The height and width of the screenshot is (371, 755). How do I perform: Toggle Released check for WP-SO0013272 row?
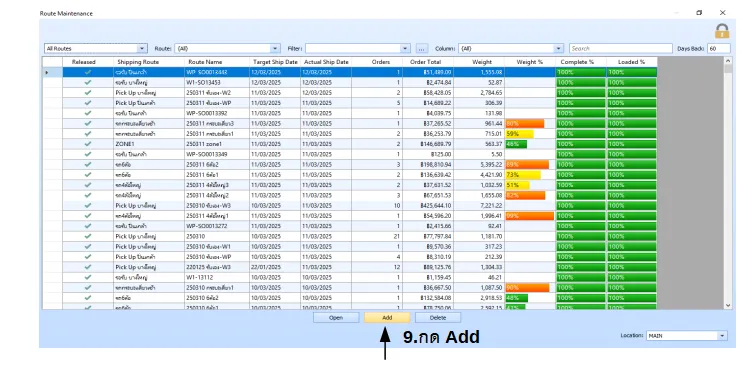pos(88,226)
